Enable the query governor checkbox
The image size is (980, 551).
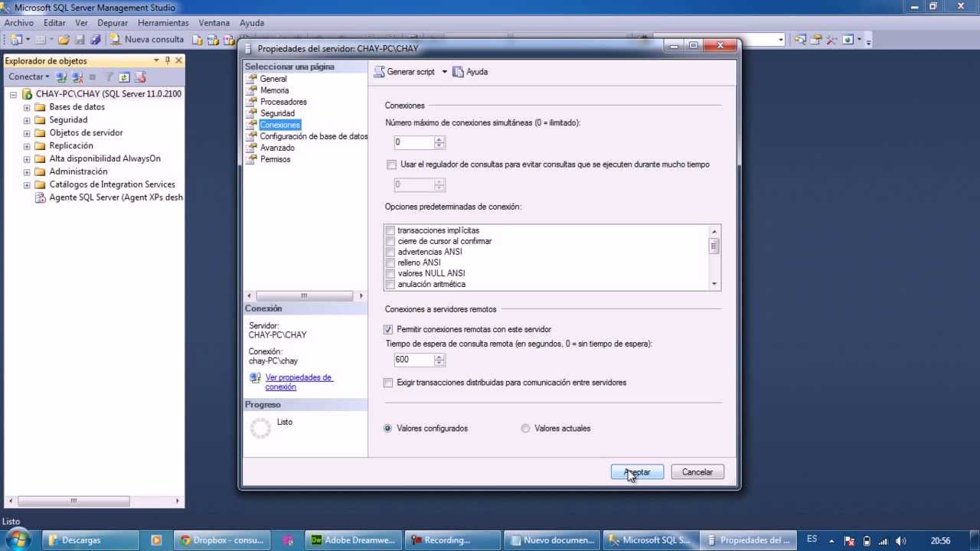pyautogui.click(x=392, y=165)
